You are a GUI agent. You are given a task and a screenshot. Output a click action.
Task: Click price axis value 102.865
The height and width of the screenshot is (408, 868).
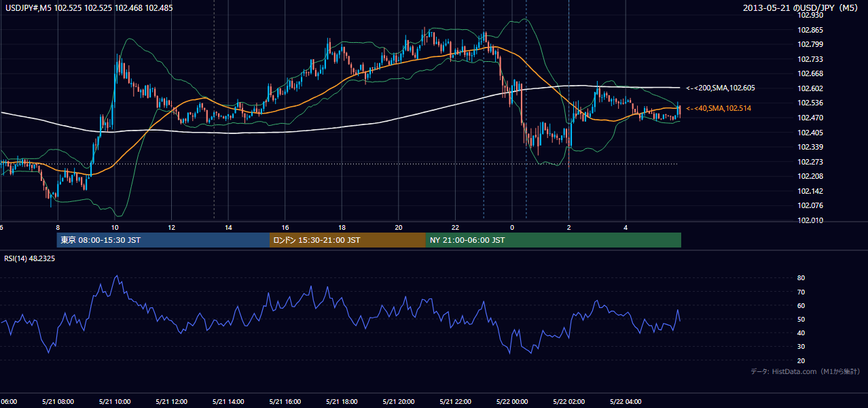pos(810,30)
